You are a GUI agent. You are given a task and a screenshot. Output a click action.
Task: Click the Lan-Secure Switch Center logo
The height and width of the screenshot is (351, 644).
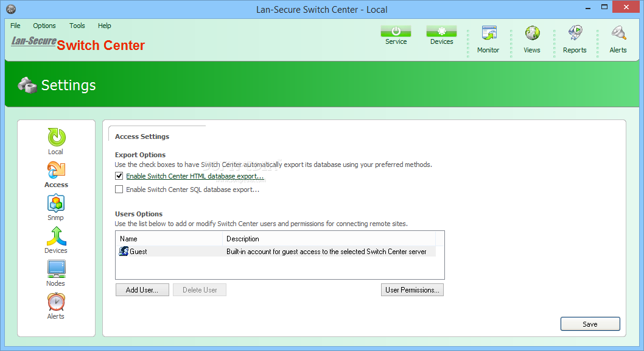tap(78, 43)
